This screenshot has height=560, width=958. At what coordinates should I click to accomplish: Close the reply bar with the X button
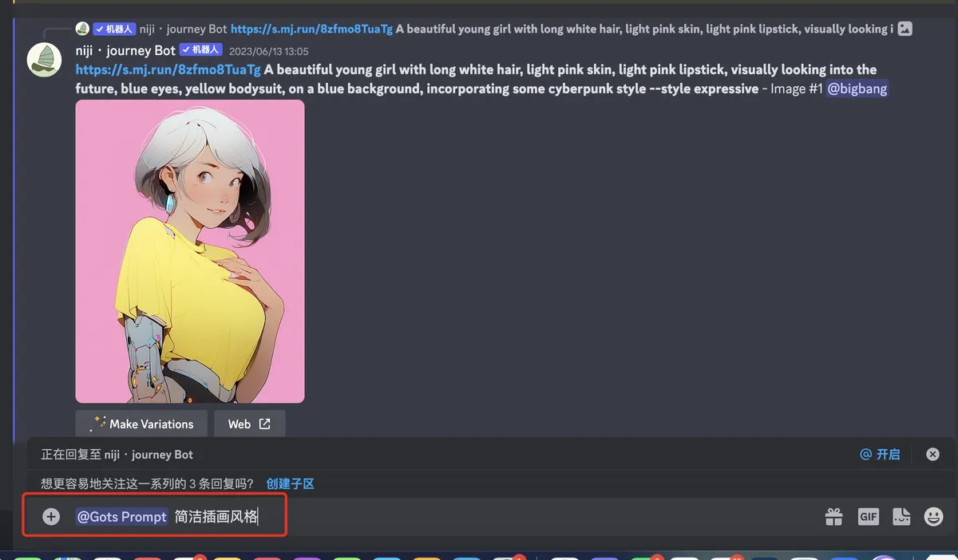pos(932,454)
